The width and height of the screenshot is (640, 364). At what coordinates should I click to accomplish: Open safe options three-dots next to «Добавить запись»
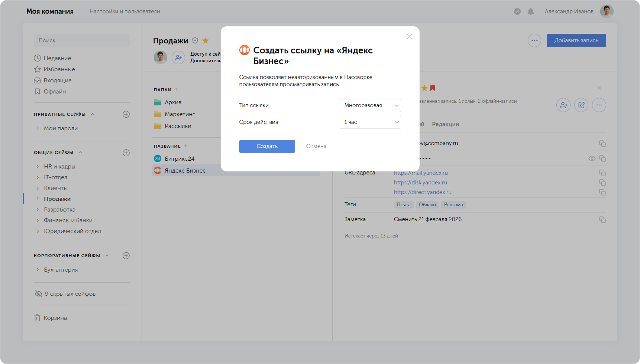point(534,40)
